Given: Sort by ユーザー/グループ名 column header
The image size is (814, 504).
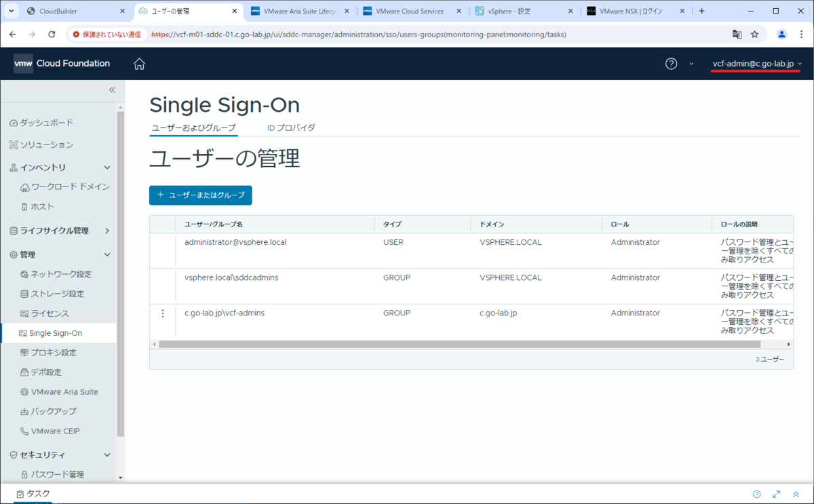Looking at the screenshot, I should coord(214,225).
